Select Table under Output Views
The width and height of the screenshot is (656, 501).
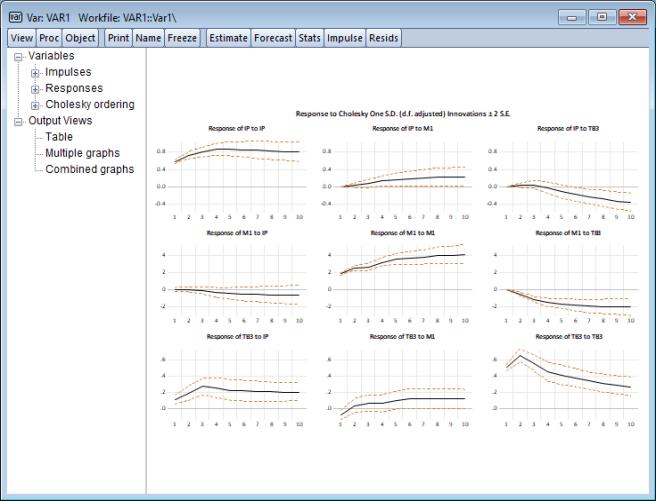coord(59,137)
